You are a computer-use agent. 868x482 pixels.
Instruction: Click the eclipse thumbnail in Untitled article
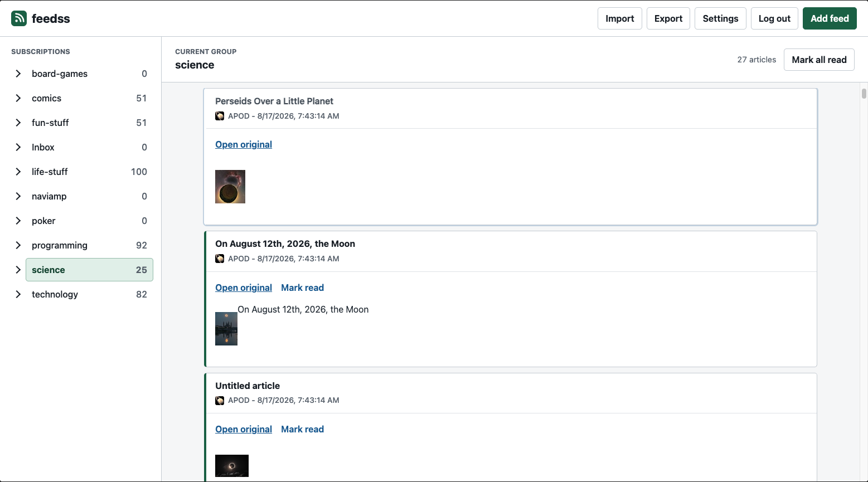(x=232, y=466)
